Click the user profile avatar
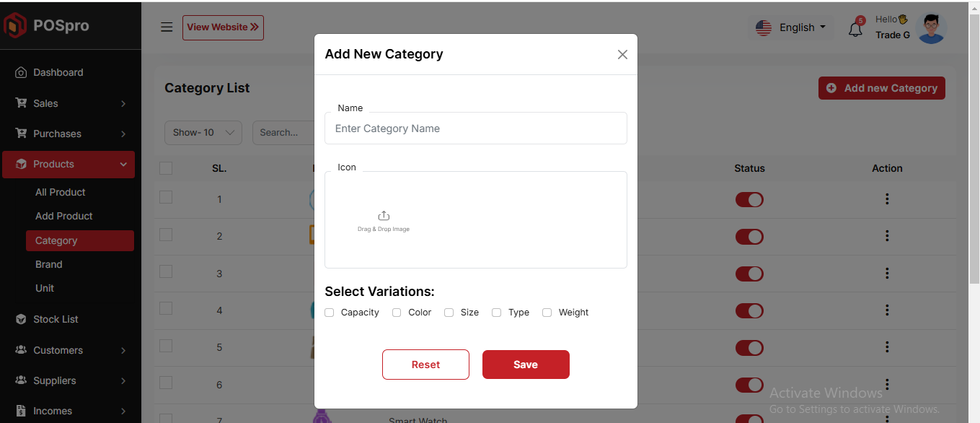 [931, 28]
